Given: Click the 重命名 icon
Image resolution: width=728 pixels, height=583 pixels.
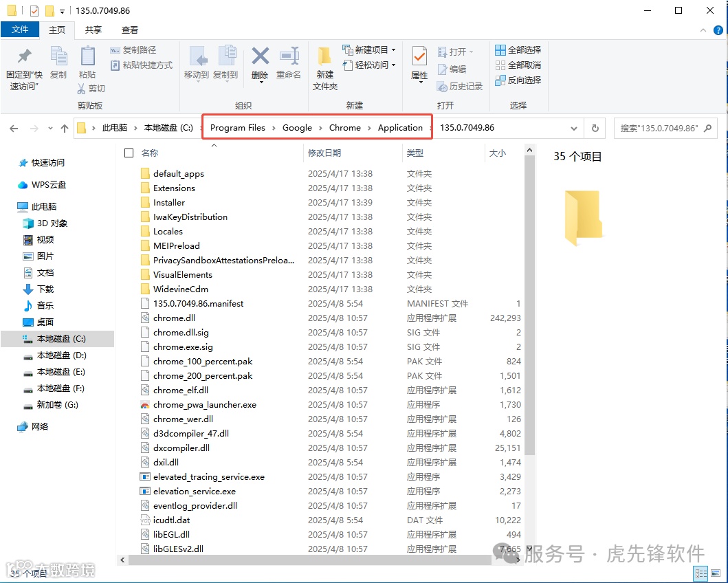Looking at the screenshot, I should click(289, 56).
